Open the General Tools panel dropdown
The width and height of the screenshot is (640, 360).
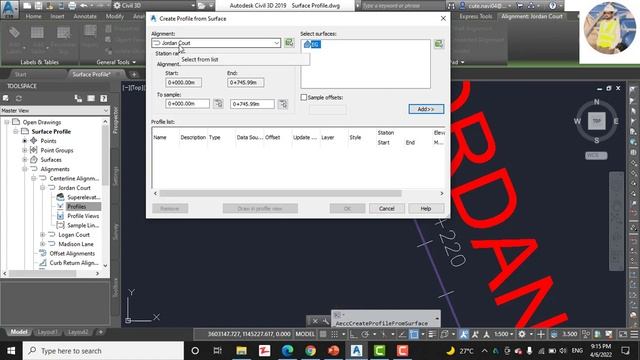click(116, 62)
